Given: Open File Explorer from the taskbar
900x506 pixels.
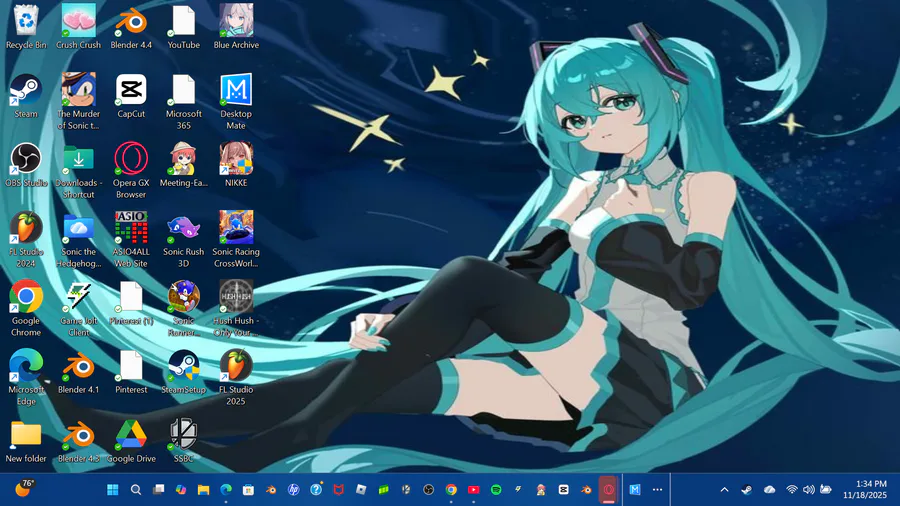Looking at the screenshot, I should pyautogui.click(x=203, y=489).
